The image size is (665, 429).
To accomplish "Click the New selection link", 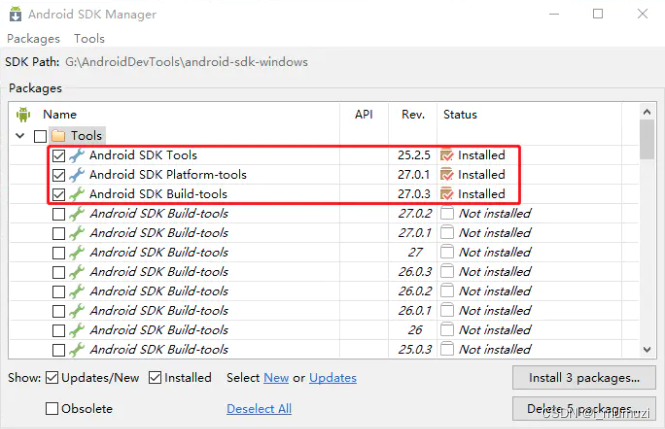I will (276, 378).
